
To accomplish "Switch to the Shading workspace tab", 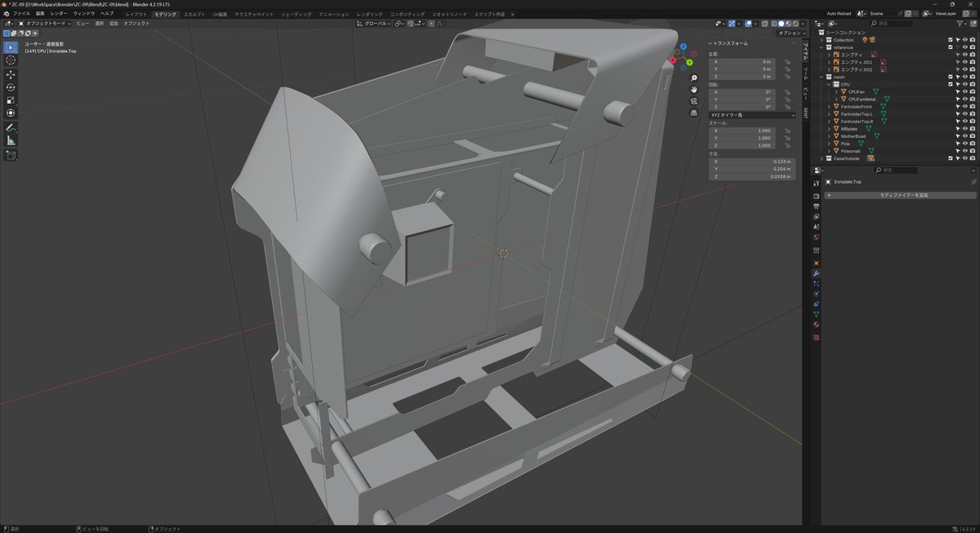I will point(296,14).
